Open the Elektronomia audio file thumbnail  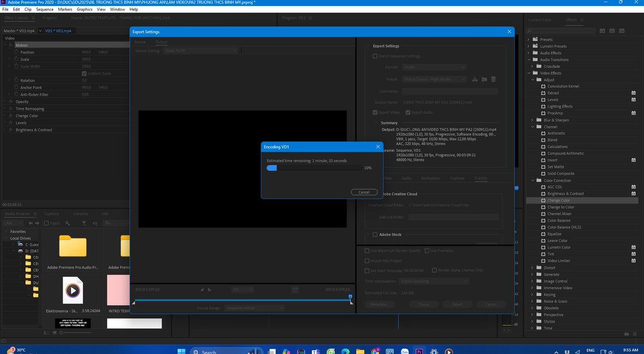pos(72,290)
